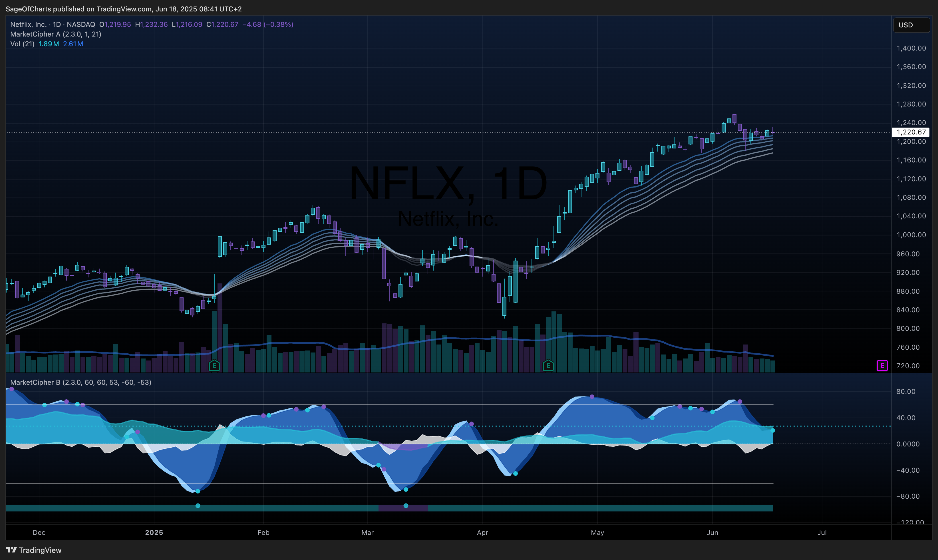Click the volume value 1.89 M
Screen dimensions: 938x560
pos(49,44)
